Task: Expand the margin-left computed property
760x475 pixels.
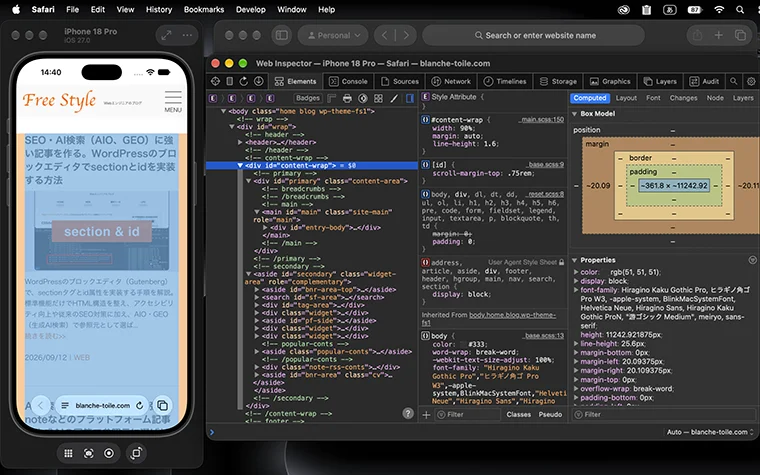Action: 576,362
